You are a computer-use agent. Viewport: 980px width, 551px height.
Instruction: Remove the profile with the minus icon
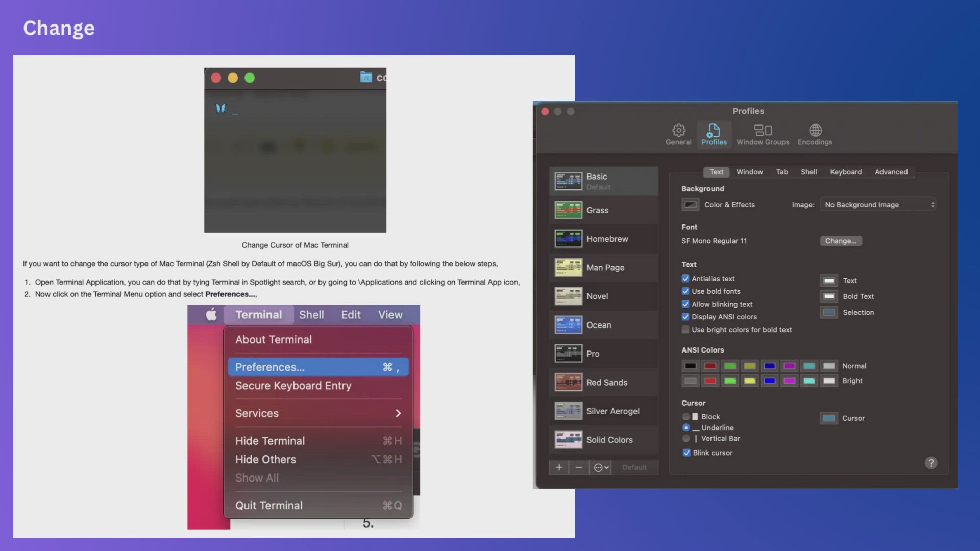pyautogui.click(x=578, y=467)
